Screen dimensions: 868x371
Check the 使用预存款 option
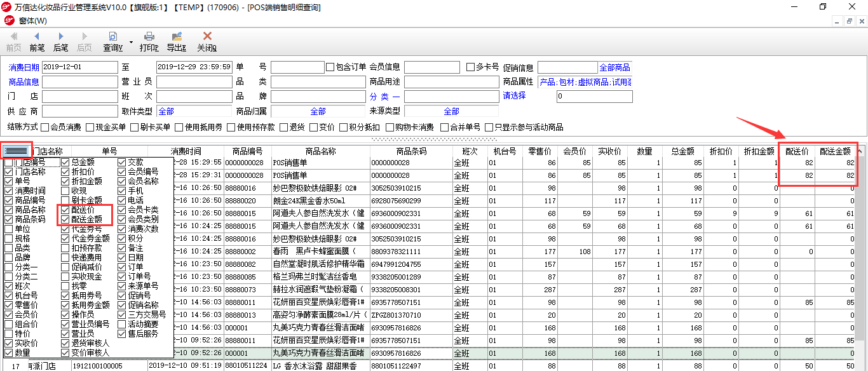tap(231, 127)
